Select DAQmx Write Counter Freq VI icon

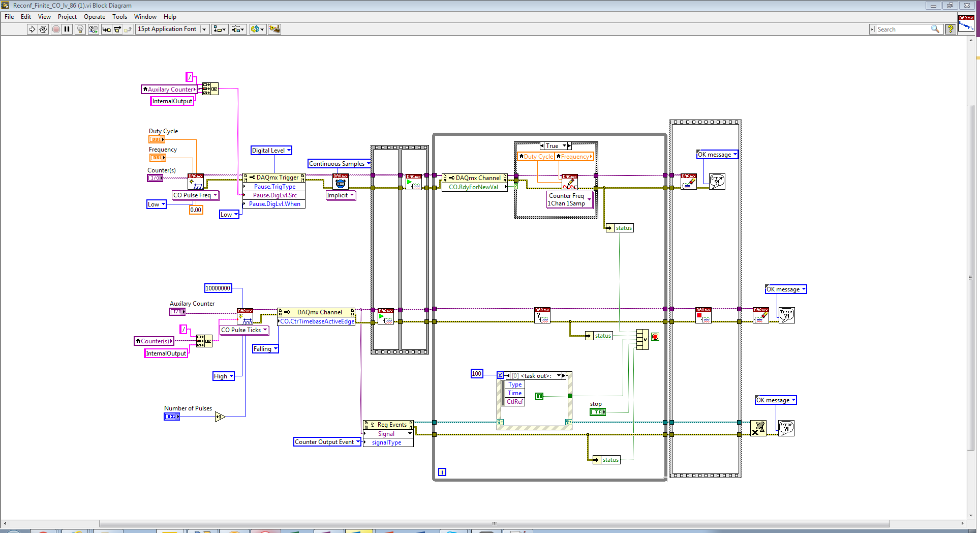point(570,182)
